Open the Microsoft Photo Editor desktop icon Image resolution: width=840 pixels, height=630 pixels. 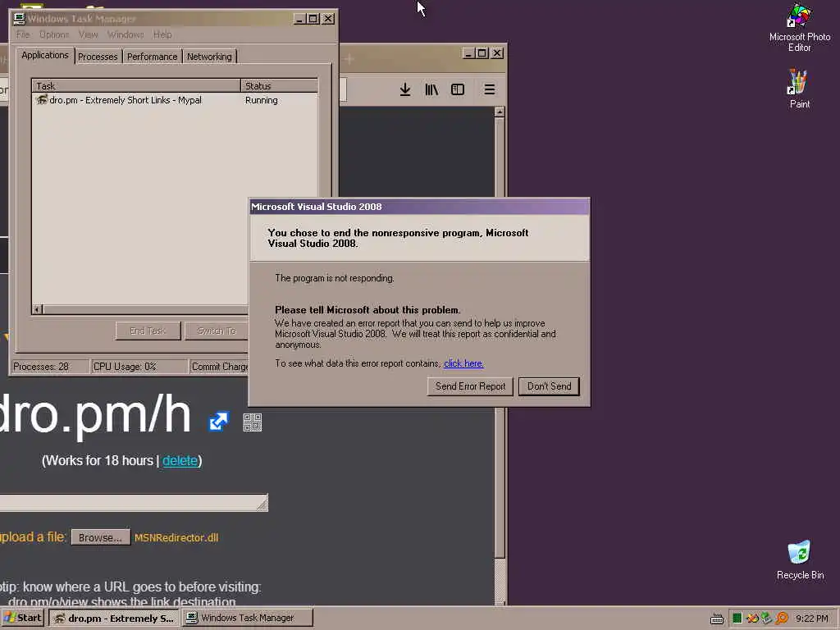799,28
